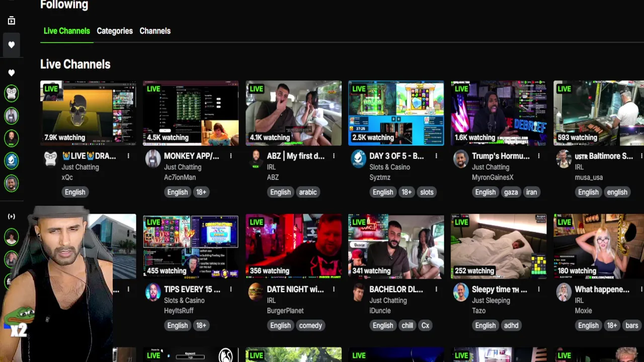The image size is (644, 362).
Task: Click Slots & Casino category under Syztmz
Action: click(x=389, y=167)
